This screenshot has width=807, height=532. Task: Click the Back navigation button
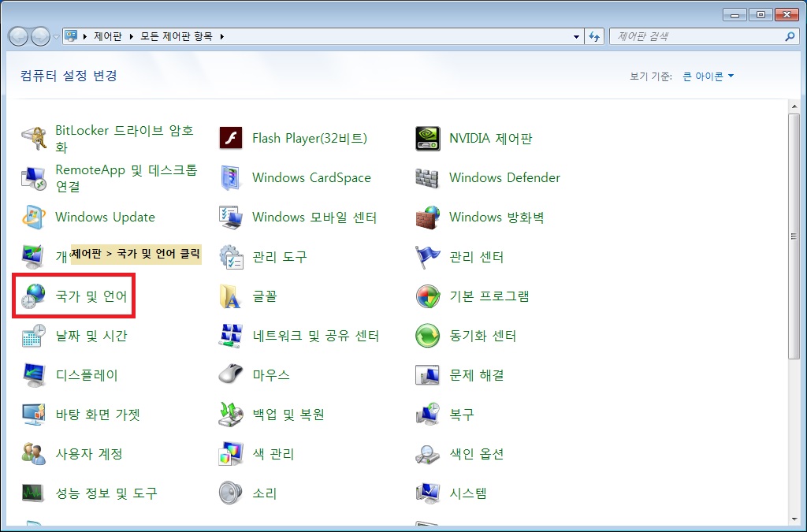(19, 36)
